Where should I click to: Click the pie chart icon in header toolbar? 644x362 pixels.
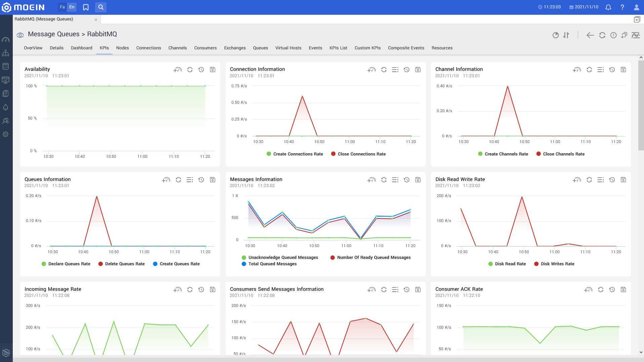click(x=556, y=35)
